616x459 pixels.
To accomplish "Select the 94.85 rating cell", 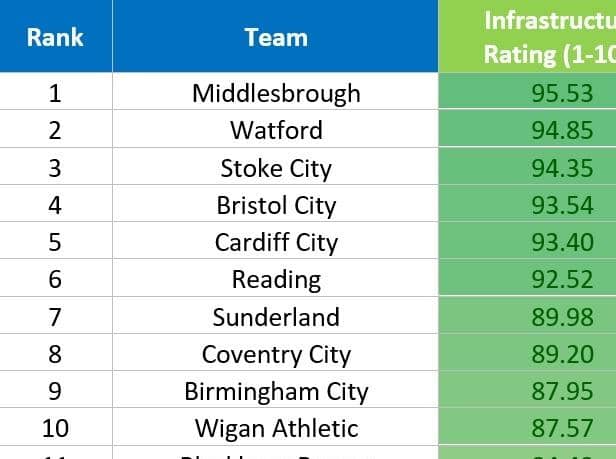I will (527, 129).
